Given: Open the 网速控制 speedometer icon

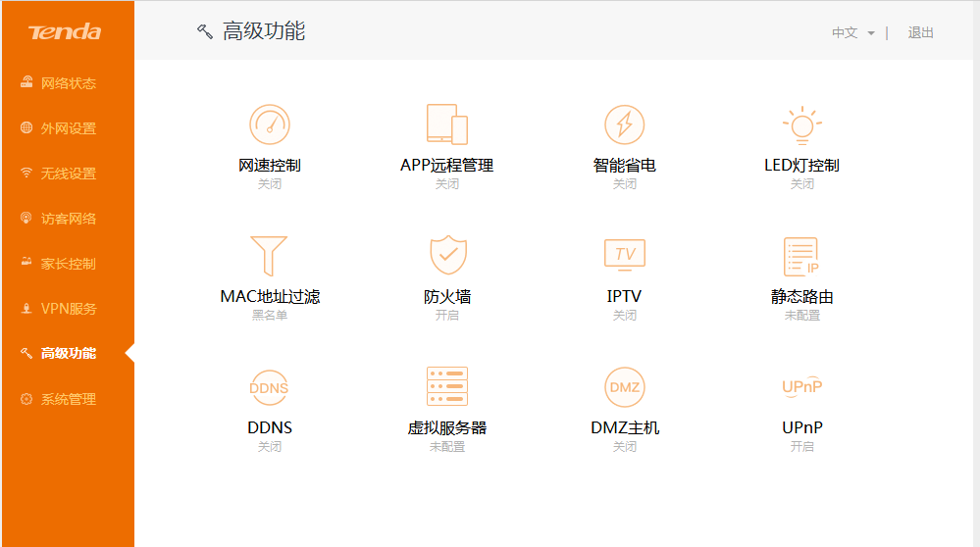Looking at the screenshot, I should 270,124.
